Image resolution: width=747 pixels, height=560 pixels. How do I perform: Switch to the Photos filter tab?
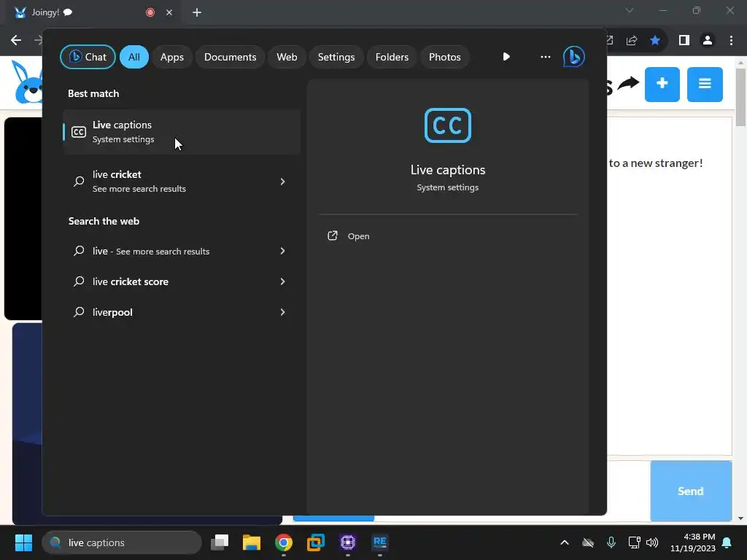(x=444, y=57)
